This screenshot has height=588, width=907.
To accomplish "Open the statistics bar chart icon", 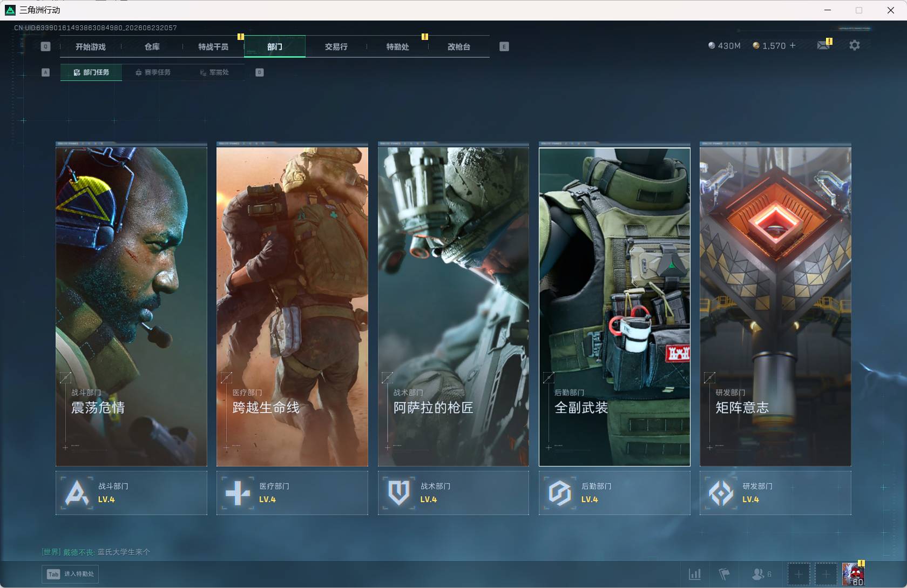I will coord(695,574).
